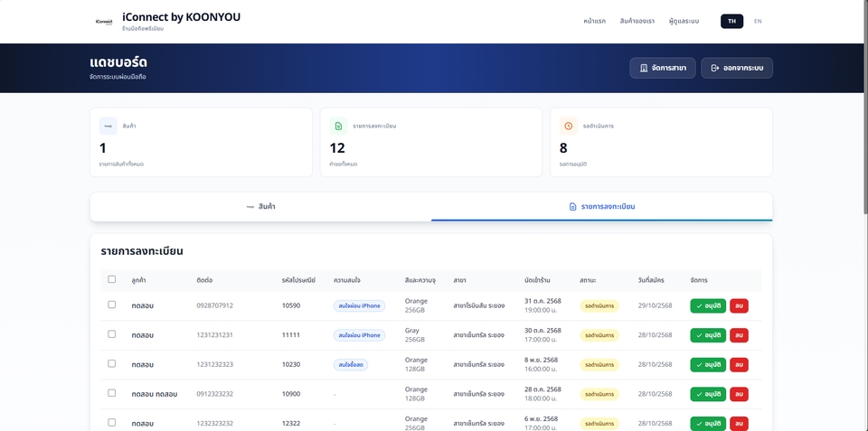The image size is (868, 431).
Task: Click the logout icon on ออกจากระบบ button
Action: coord(714,68)
